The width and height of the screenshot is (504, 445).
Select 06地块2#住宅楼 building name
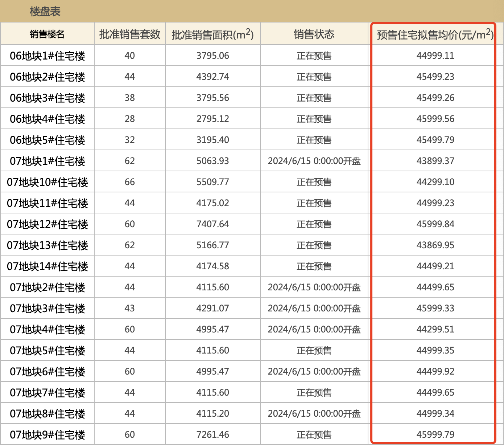point(47,77)
